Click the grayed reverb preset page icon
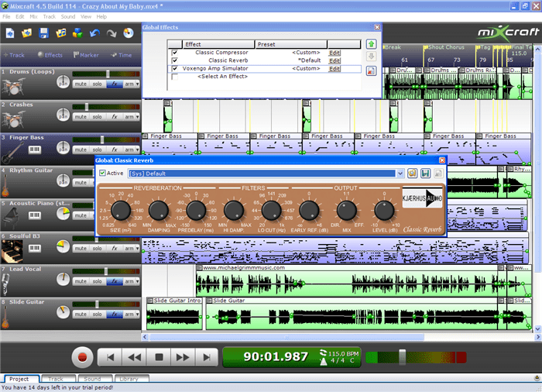542x392 pixels. click(438, 174)
